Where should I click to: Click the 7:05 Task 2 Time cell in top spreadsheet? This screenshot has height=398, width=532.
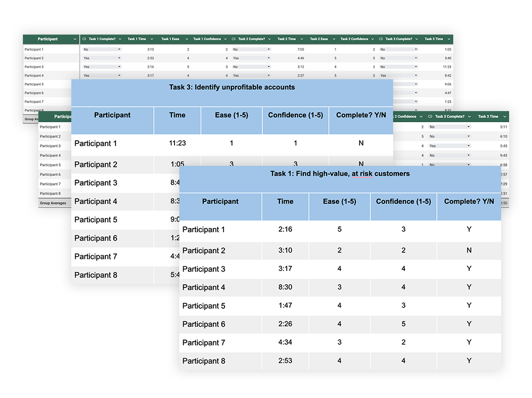(x=301, y=49)
